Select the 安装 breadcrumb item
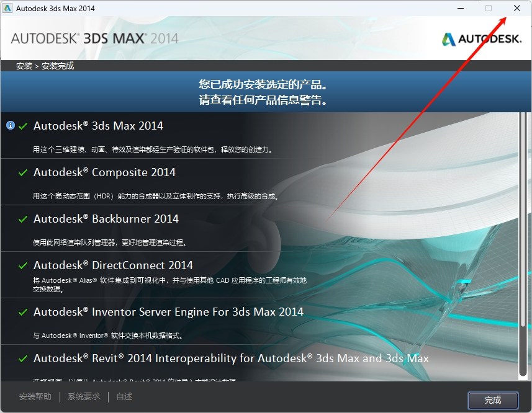The image size is (532, 413). (x=24, y=65)
